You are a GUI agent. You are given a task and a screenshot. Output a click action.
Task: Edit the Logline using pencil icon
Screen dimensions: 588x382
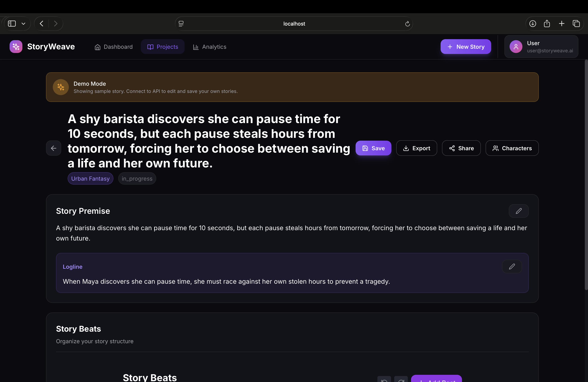[512, 267]
